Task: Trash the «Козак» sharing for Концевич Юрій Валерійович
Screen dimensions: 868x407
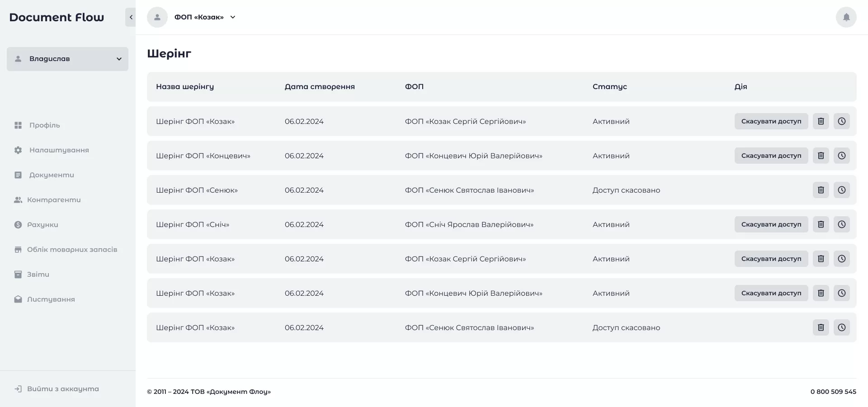Action: click(821, 293)
